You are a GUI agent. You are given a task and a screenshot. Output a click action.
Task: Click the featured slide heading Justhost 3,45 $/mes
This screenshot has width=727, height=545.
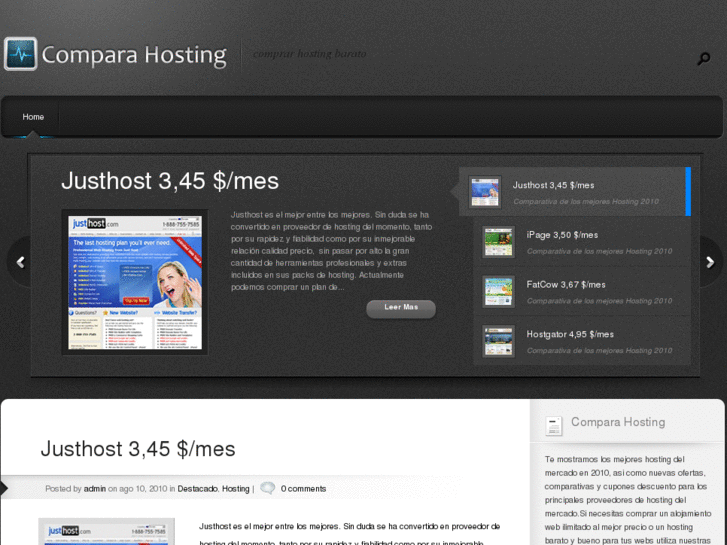pos(170,181)
